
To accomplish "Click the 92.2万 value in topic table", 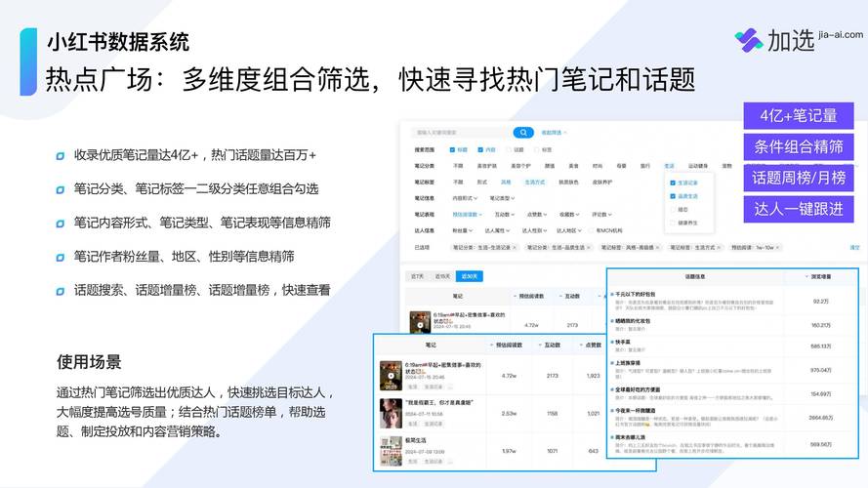I will point(820,302).
